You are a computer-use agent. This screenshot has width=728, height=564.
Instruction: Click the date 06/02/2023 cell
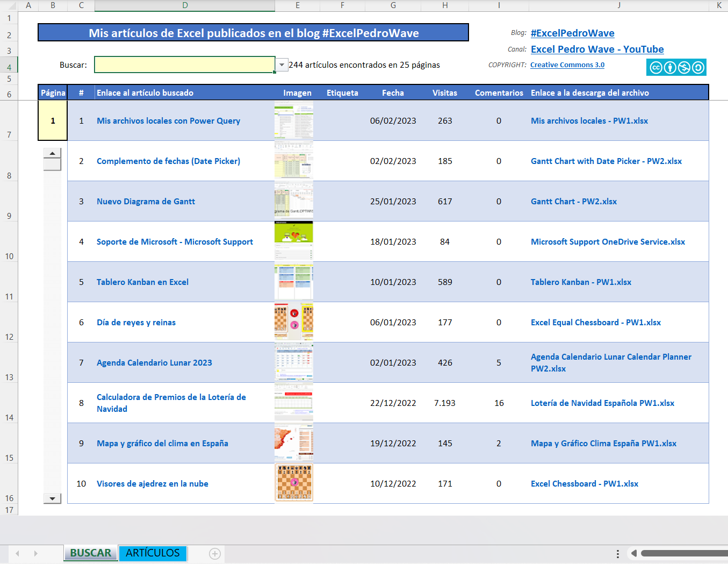tap(393, 121)
